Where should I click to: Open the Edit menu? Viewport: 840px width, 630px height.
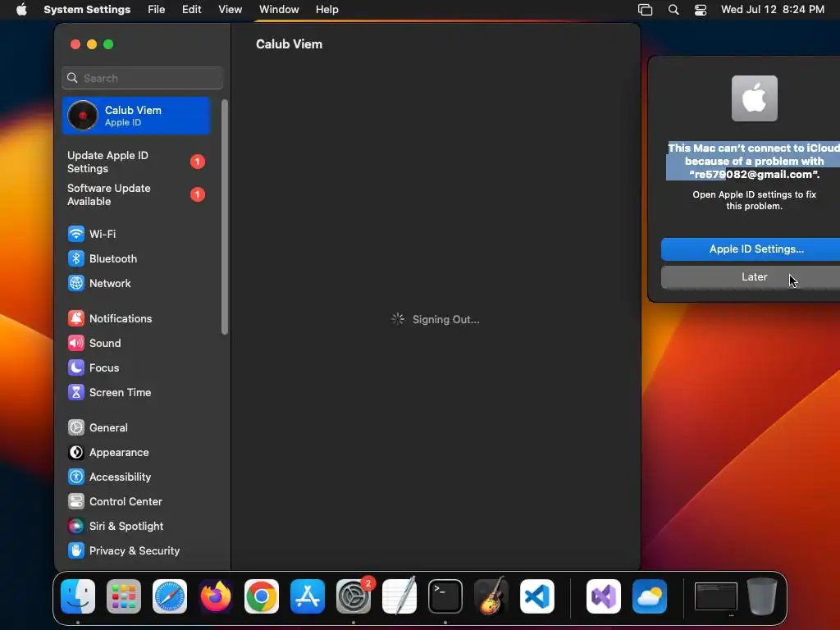(191, 10)
